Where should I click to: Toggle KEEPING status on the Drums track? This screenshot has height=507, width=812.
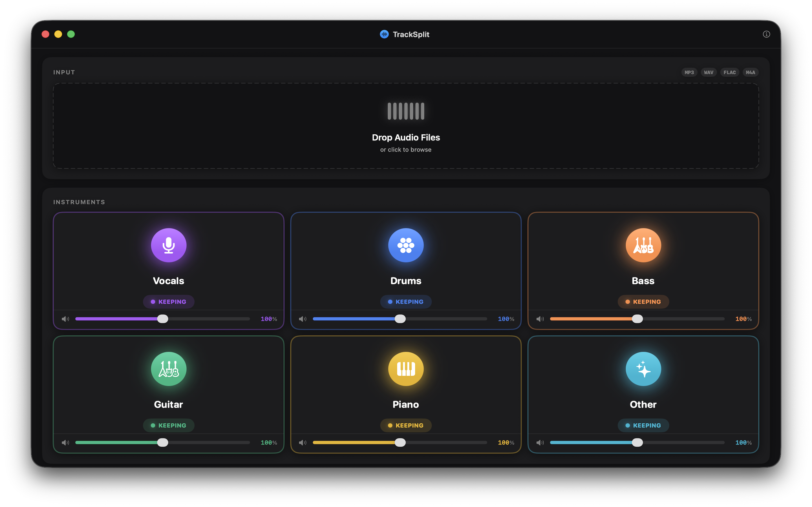(406, 301)
